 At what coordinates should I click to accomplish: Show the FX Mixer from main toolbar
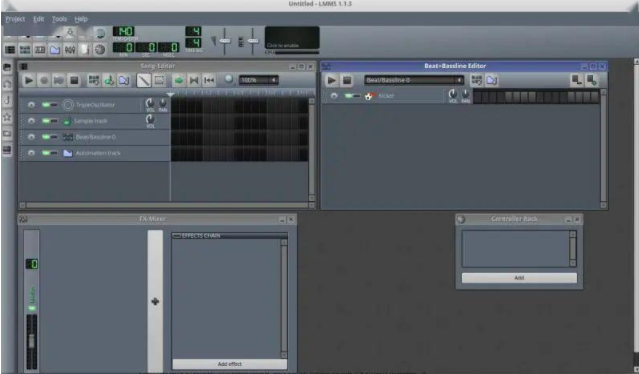coord(70,50)
